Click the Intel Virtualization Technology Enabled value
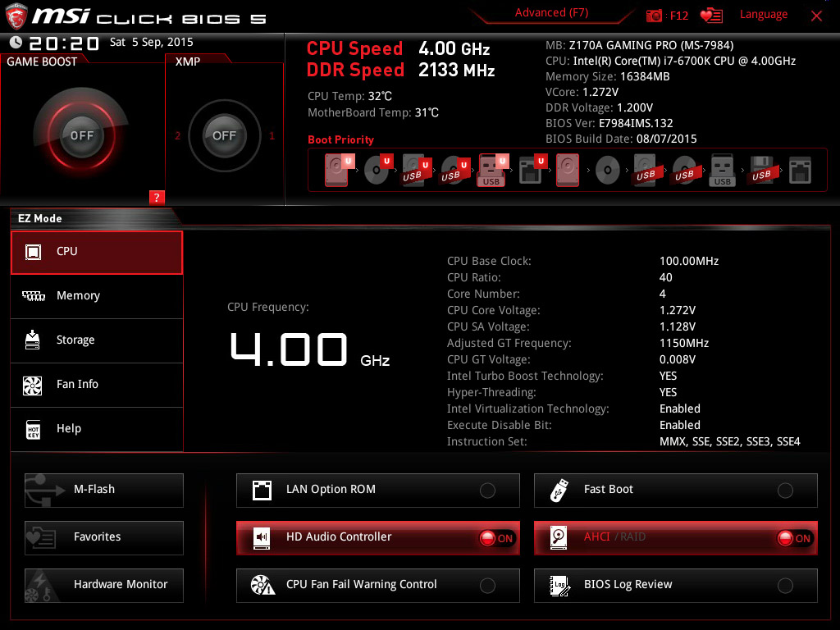Image resolution: width=840 pixels, height=630 pixels. point(680,409)
